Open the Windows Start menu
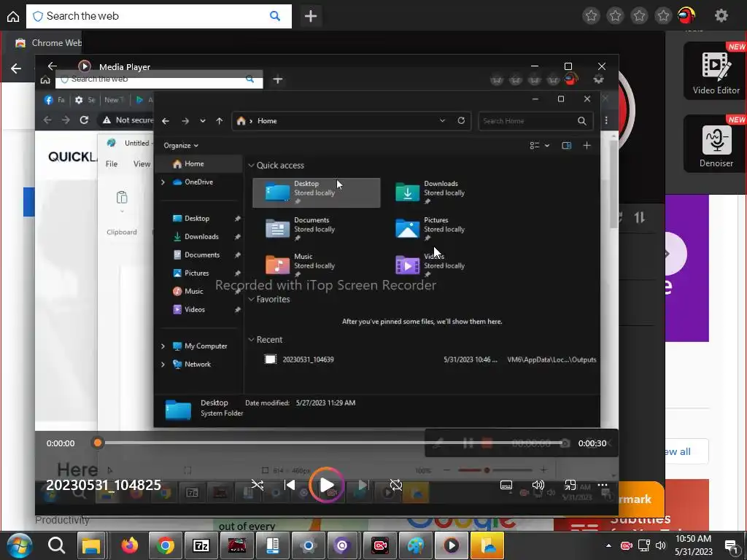 pos(19,545)
